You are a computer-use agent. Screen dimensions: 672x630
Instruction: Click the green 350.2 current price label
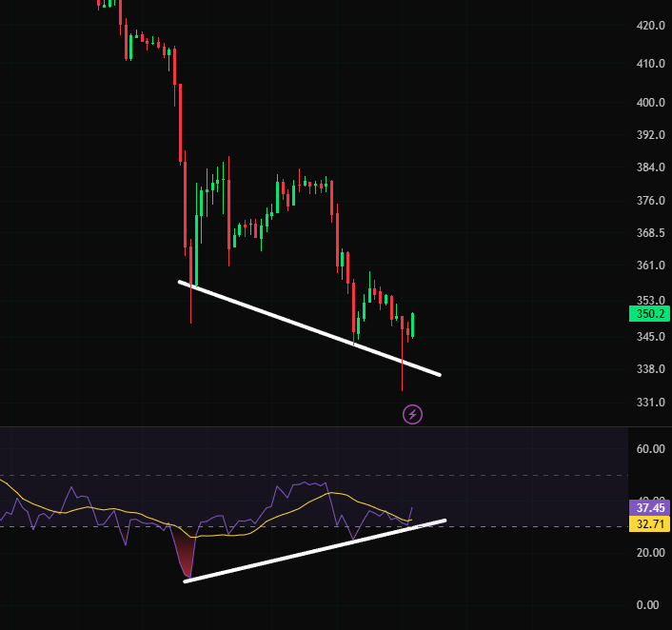coord(649,314)
